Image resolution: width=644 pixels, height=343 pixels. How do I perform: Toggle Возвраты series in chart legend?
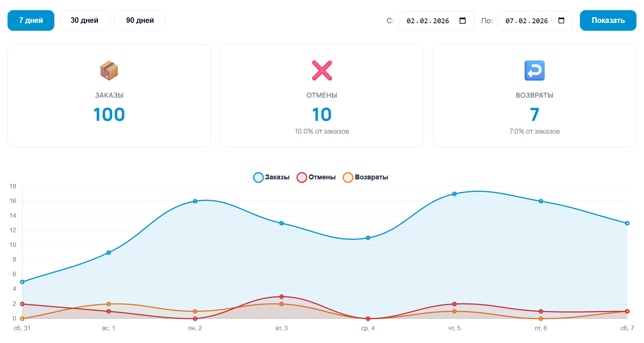365,177
